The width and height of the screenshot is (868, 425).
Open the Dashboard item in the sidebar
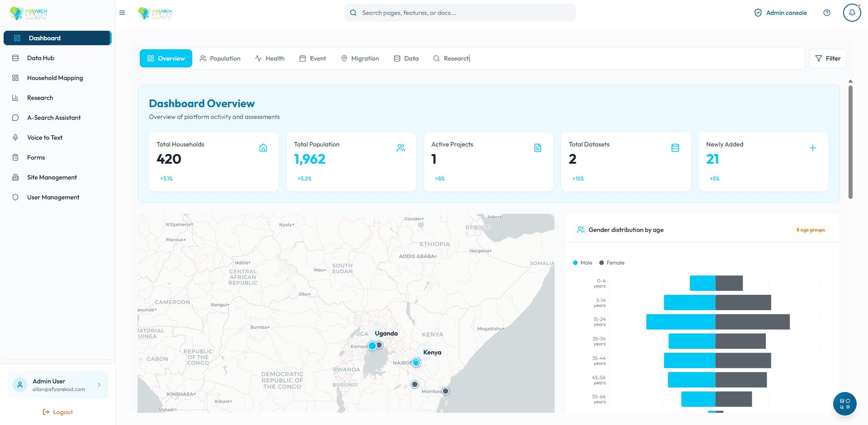[57, 38]
